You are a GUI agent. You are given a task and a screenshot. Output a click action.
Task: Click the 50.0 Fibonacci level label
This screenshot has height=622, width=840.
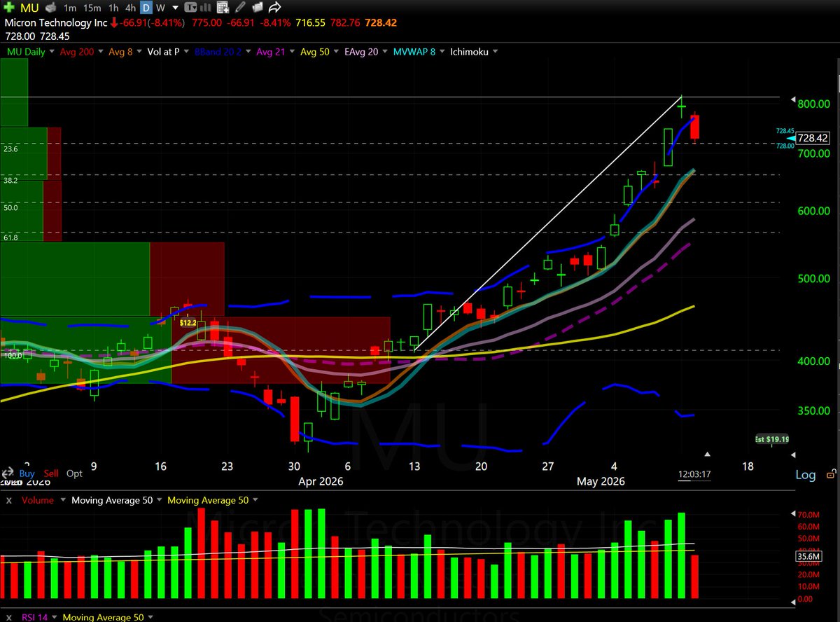click(10, 207)
